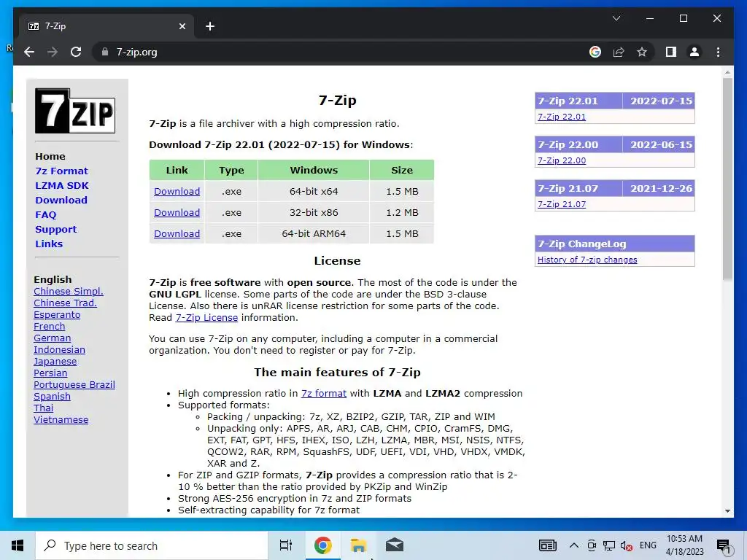Switch language to Persian
The height and width of the screenshot is (560, 747).
(x=50, y=373)
